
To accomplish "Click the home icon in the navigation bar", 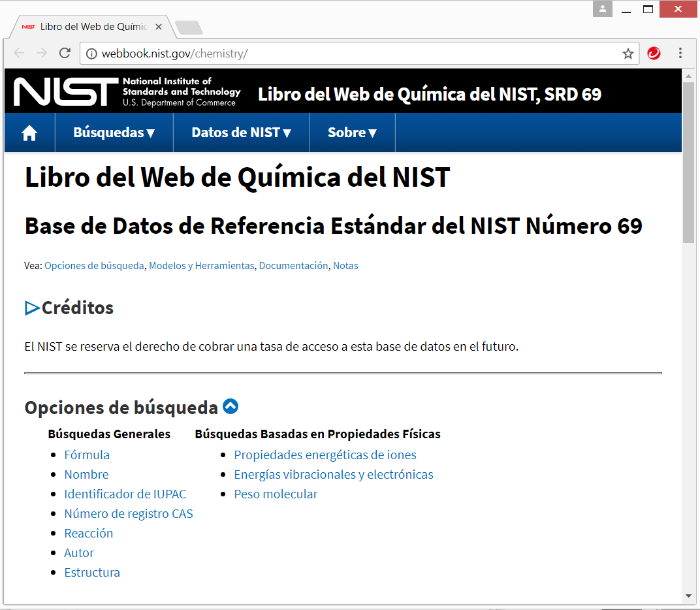I will coord(29,133).
